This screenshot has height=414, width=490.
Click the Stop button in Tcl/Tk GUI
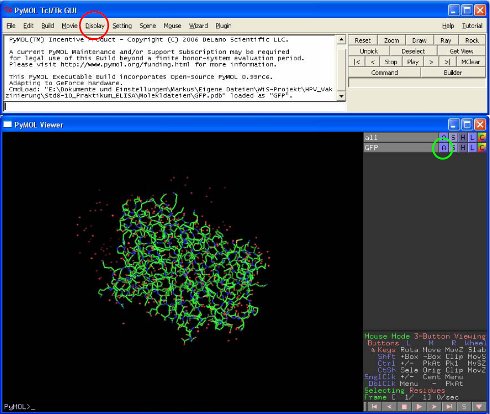point(391,62)
